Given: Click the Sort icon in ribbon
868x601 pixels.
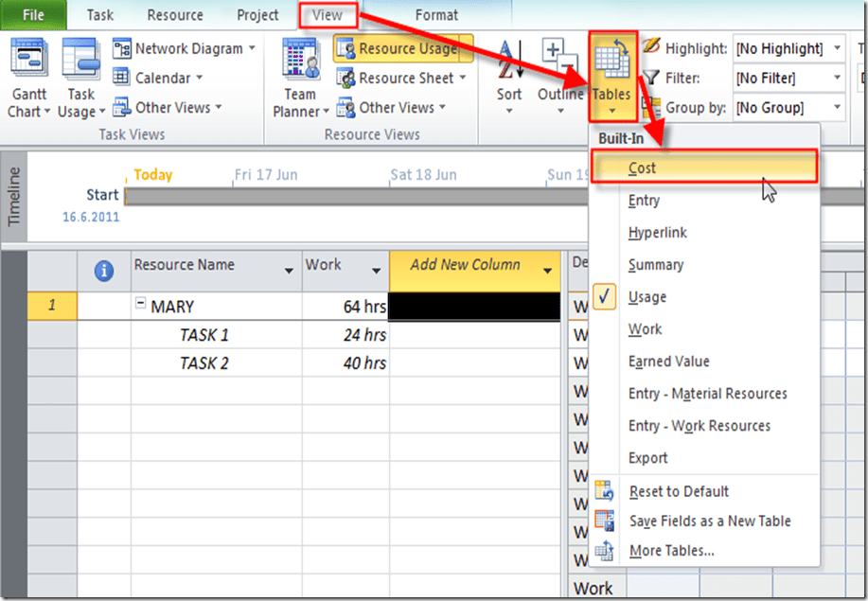Looking at the screenshot, I should (x=509, y=73).
